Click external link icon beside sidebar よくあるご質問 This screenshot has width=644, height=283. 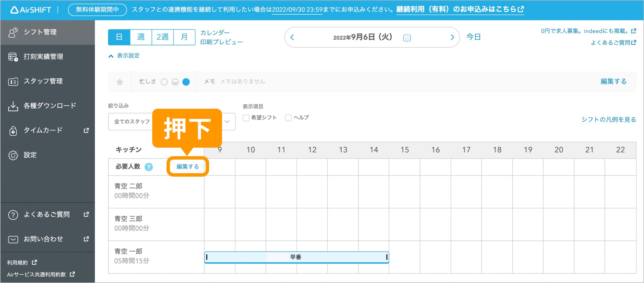[86, 214]
